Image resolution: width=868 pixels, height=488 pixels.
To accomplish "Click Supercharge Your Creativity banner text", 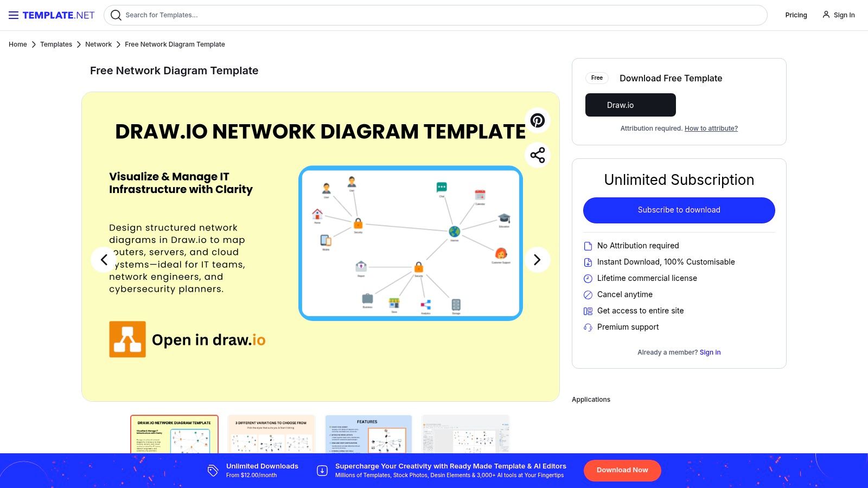I will [451, 466].
